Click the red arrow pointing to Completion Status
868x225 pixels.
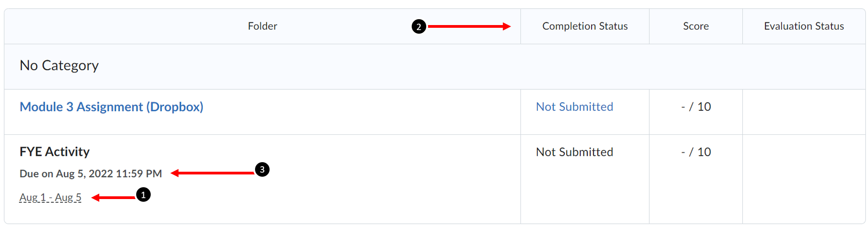[469, 26]
